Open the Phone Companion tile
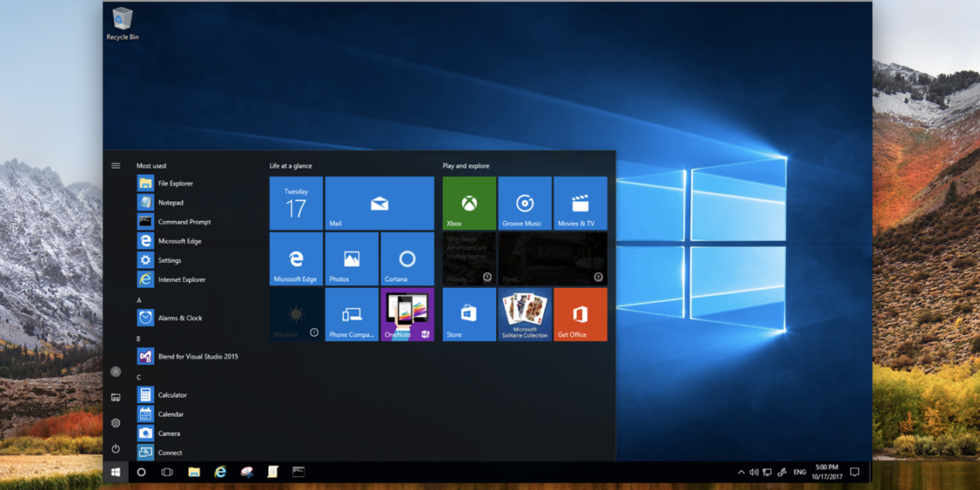This screenshot has height=490, width=980. coord(352,315)
